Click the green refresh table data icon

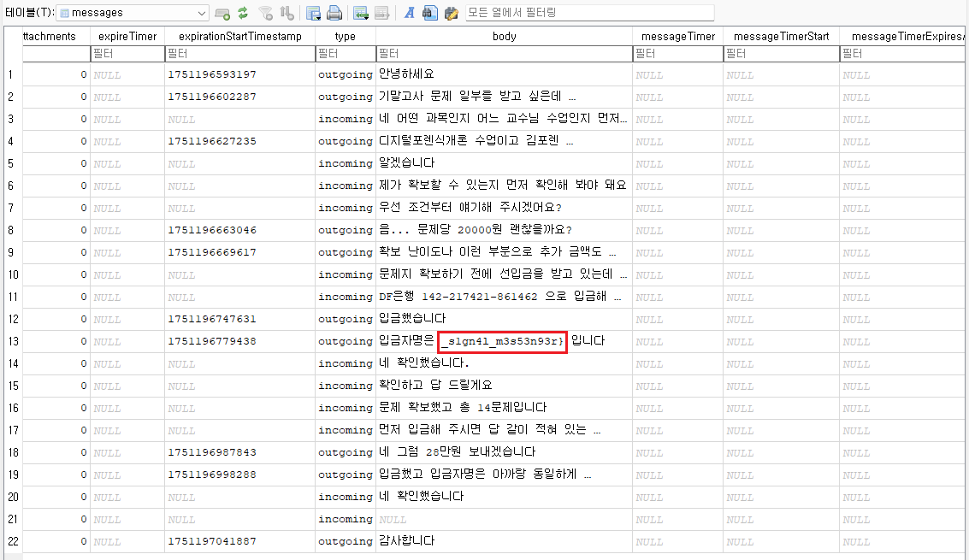click(x=243, y=13)
